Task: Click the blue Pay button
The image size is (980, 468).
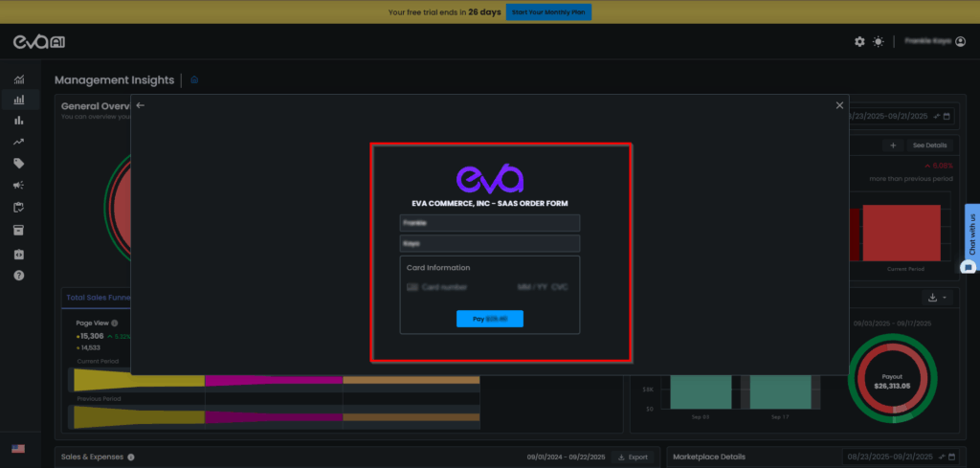Action: pyautogui.click(x=490, y=319)
